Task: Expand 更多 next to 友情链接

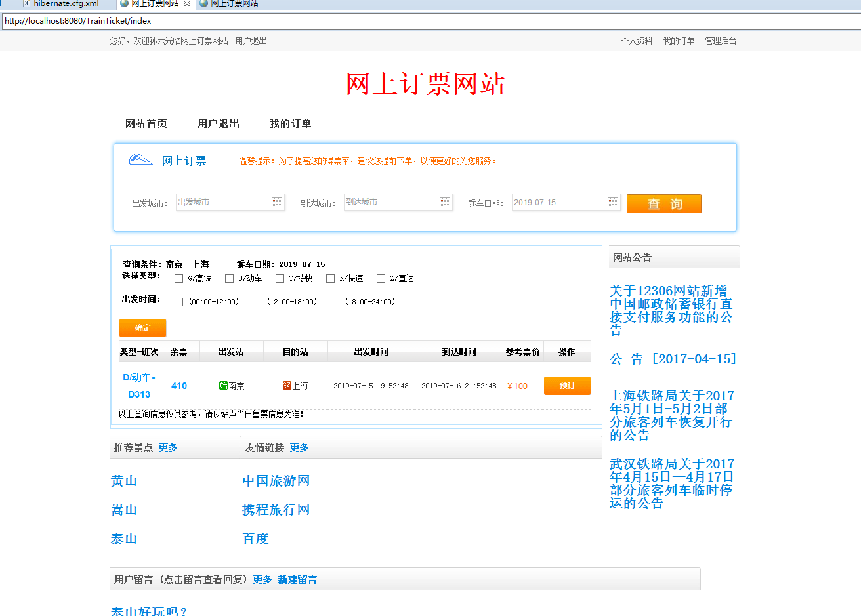Action: 299,447
